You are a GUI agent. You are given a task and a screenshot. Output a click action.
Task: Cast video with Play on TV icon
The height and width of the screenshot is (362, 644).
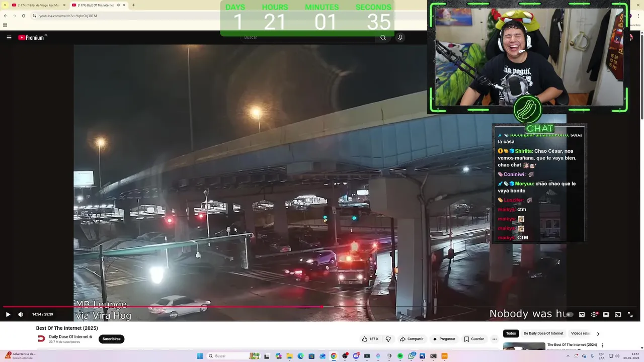(x=618, y=314)
